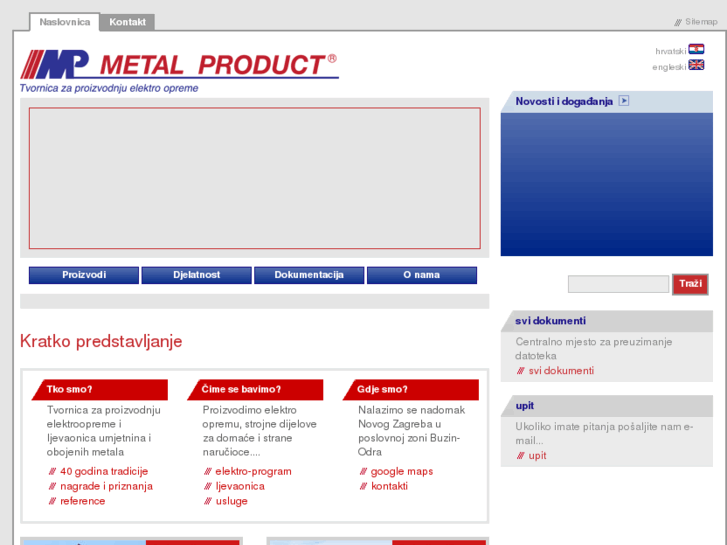Open the O nama menu

(422, 275)
